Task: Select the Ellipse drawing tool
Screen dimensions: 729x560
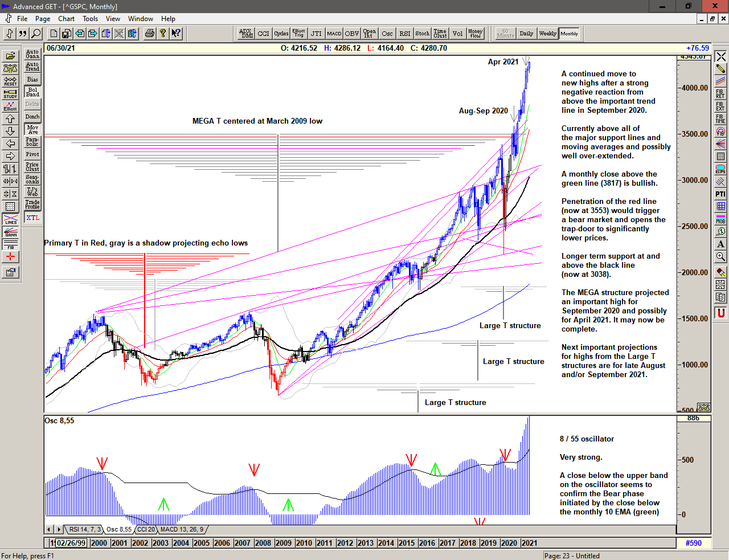Action: click(720, 169)
